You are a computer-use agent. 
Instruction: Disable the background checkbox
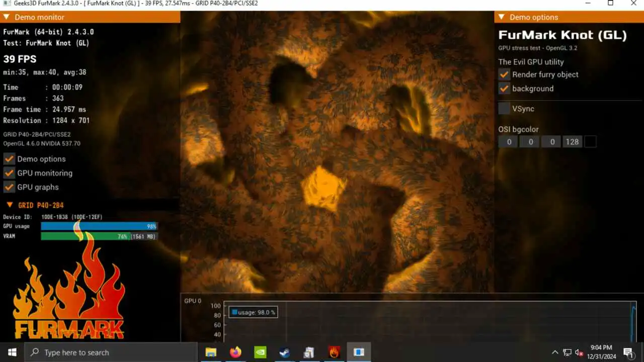point(504,88)
